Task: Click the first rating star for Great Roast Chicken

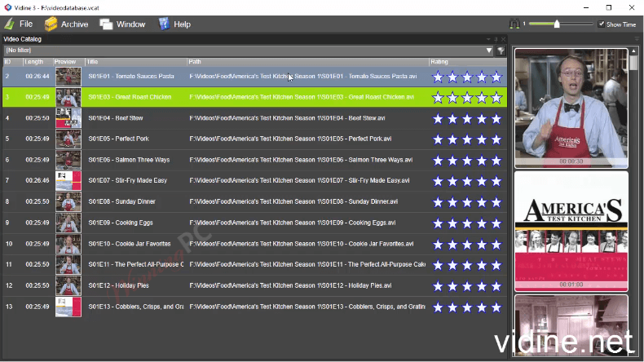Action: 438,97
